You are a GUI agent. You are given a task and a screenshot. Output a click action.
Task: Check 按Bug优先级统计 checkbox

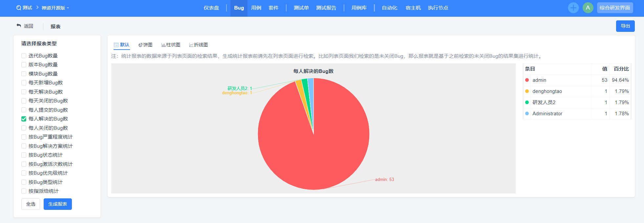pyautogui.click(x=24, y=173)
